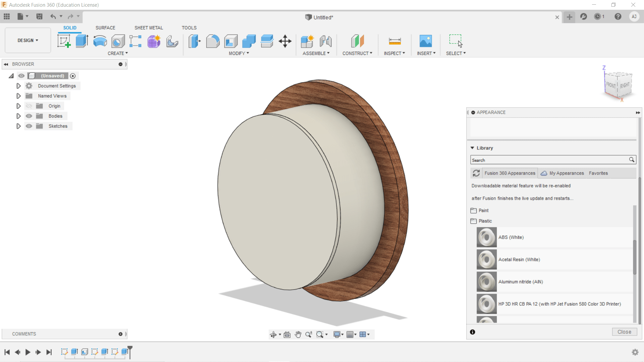The image size is (644, 362).
Task: Show the hidden Origin folder
Action: pos(29,106)
